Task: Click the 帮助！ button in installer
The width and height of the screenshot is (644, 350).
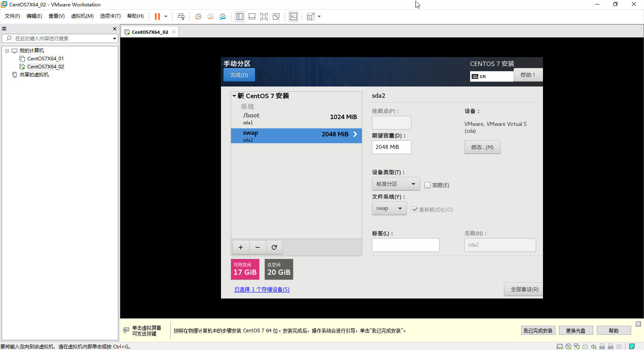Action: [x=528, y=75]
